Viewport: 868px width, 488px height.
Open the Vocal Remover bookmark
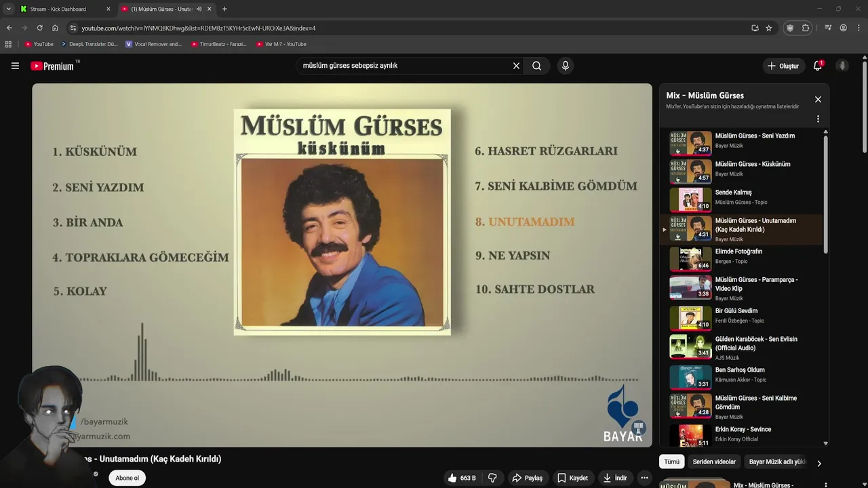[154, 44]
